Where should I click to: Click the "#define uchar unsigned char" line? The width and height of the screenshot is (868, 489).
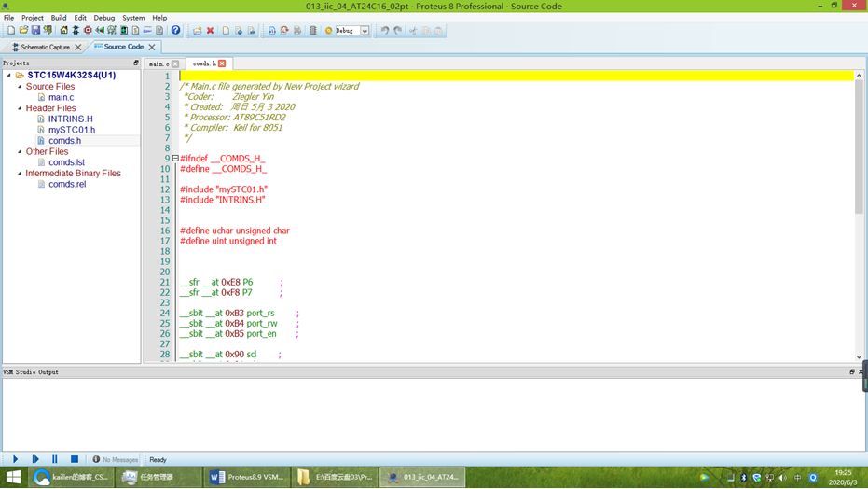pos(235,231)
